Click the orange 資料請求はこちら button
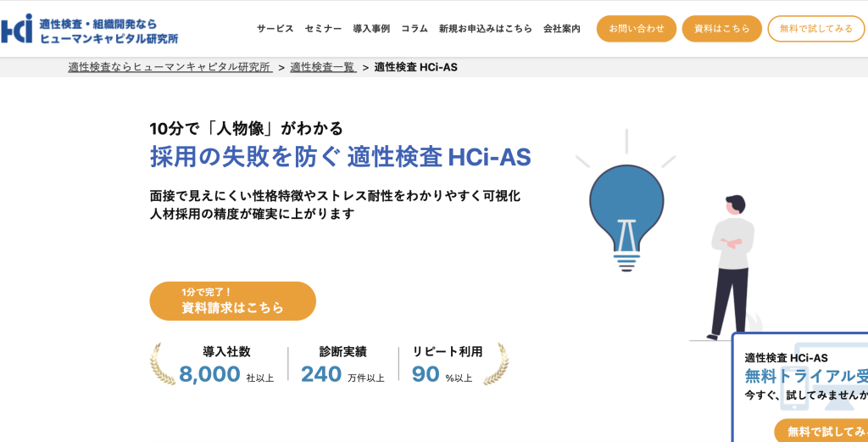The image size is (868, 442). click(x=232, y=301)
